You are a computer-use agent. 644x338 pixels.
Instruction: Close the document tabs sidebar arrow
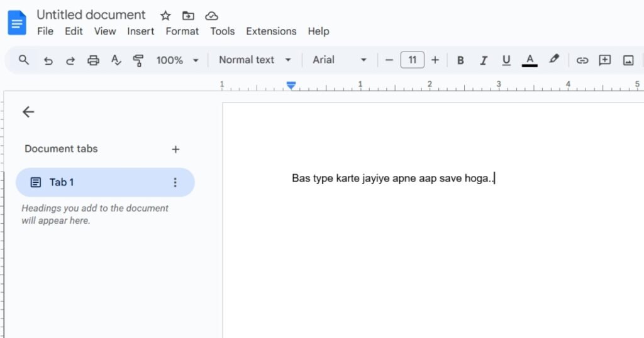(28, 112)
